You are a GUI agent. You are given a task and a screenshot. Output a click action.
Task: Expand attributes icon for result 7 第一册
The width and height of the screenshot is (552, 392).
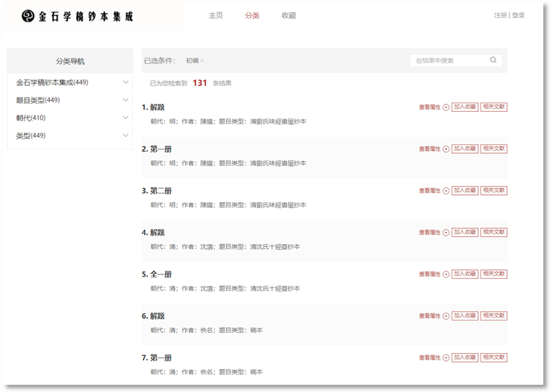[x=446, y=358]
